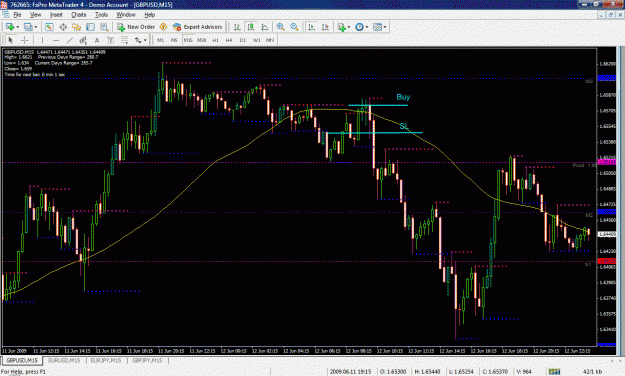Viewport: 625px width, 376px height.
Task: Show the Navigator panel
Action: click(77, 27)
